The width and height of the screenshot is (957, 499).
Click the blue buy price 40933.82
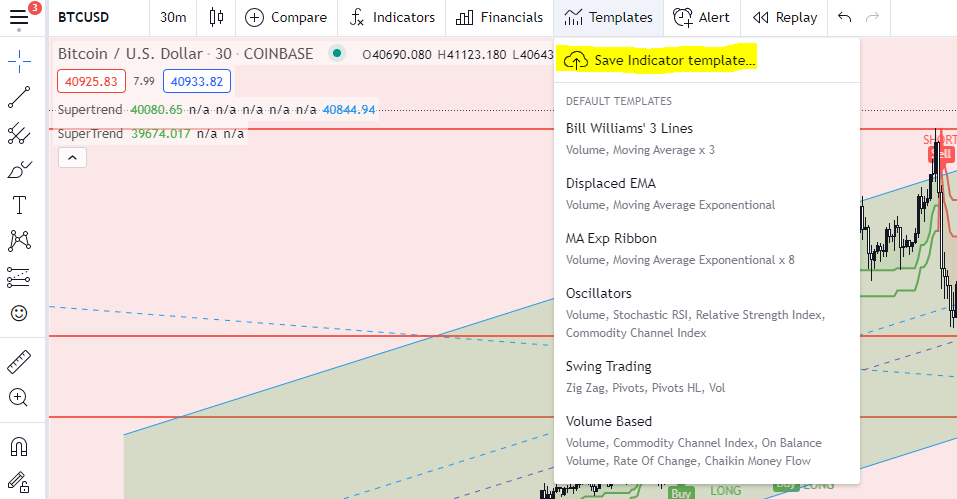(x=196, y=81)
